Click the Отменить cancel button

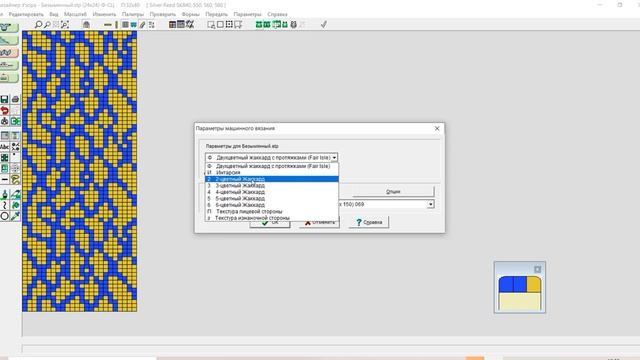click(x=319, y=223)
